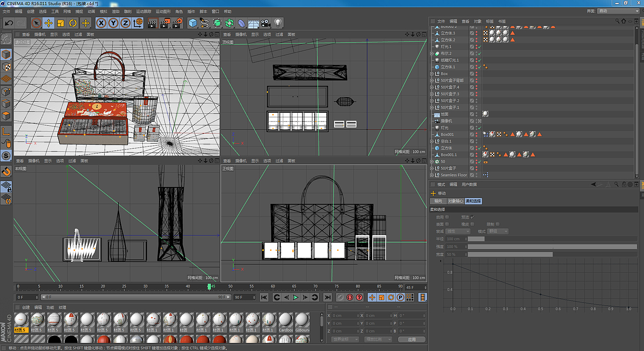Switch to polygon mode in left palette
Image resolution: width=644 pixels, height=351 pixels.
[x=6, y=115]
